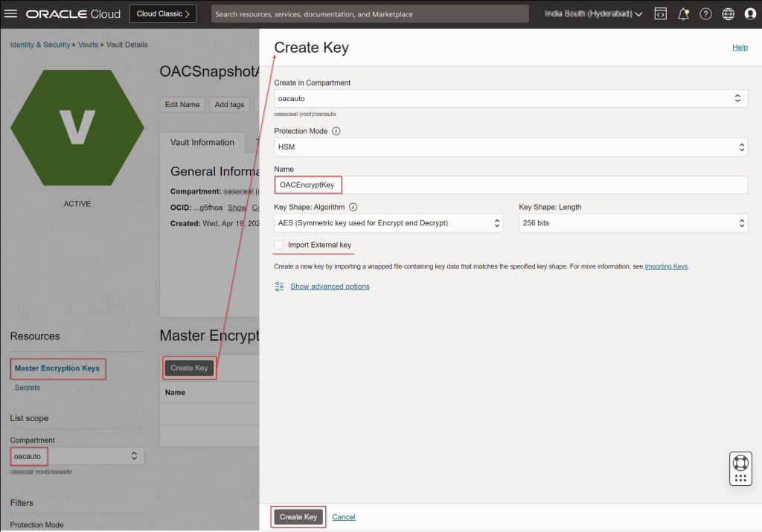762x532 pixels.
Task: Click the advanced options sliders icon
Action: coord(279,286)
